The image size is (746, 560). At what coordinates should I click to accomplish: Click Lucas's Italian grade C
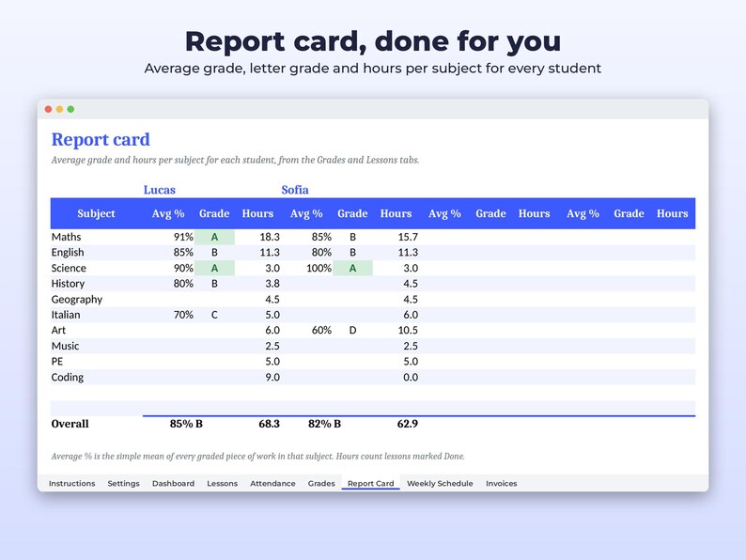click(x=214, y=315)
